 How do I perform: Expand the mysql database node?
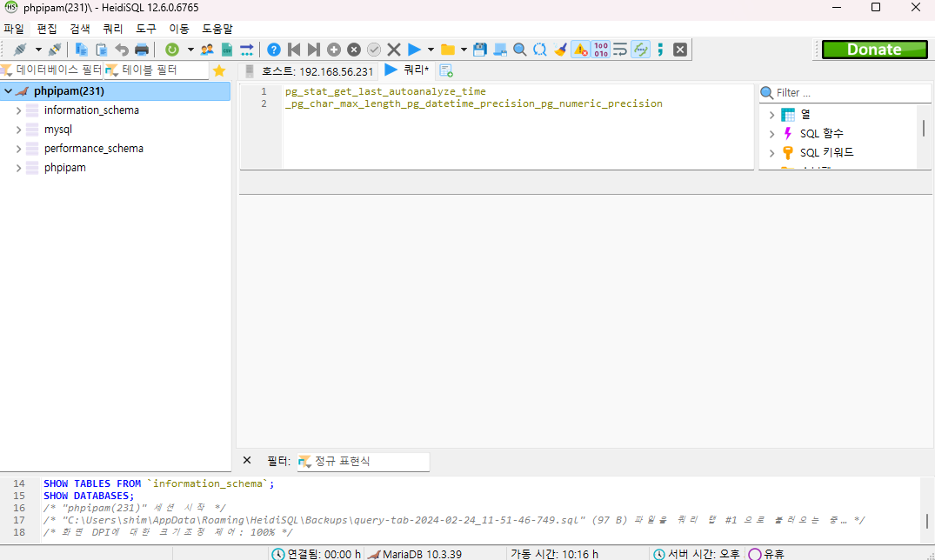coord(18,130)
